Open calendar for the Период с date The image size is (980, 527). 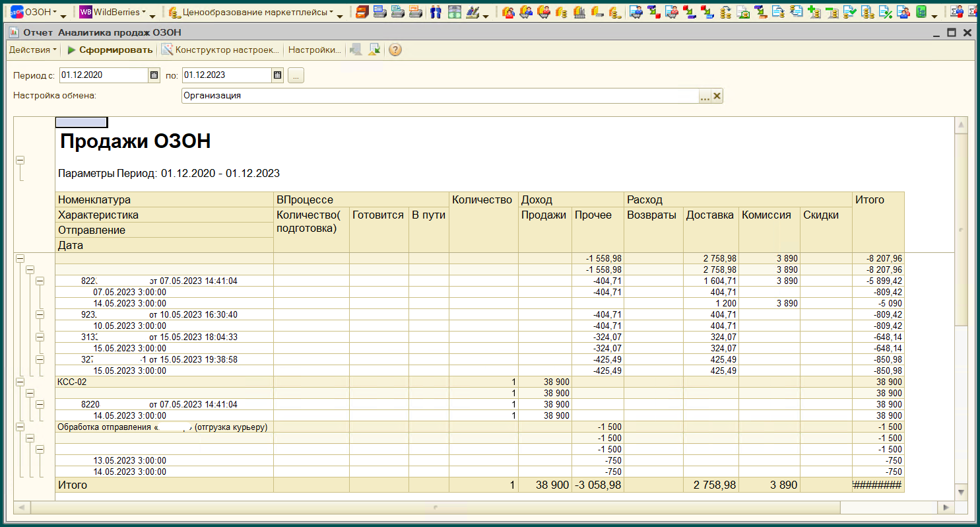coord(154,75)
